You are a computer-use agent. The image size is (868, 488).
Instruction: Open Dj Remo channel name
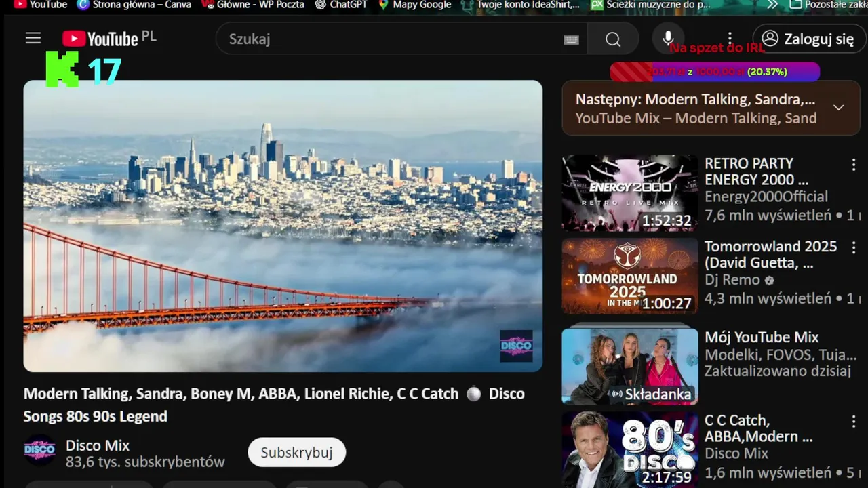pyautogui.click(x=732, y=279)
